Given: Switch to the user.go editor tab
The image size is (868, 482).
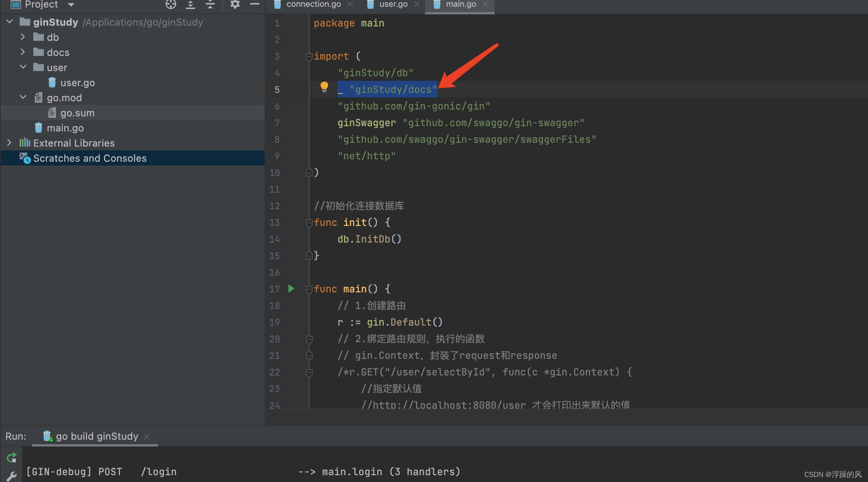Looking at the screenshot, I should pyautogui.click(x=394, y=5).
